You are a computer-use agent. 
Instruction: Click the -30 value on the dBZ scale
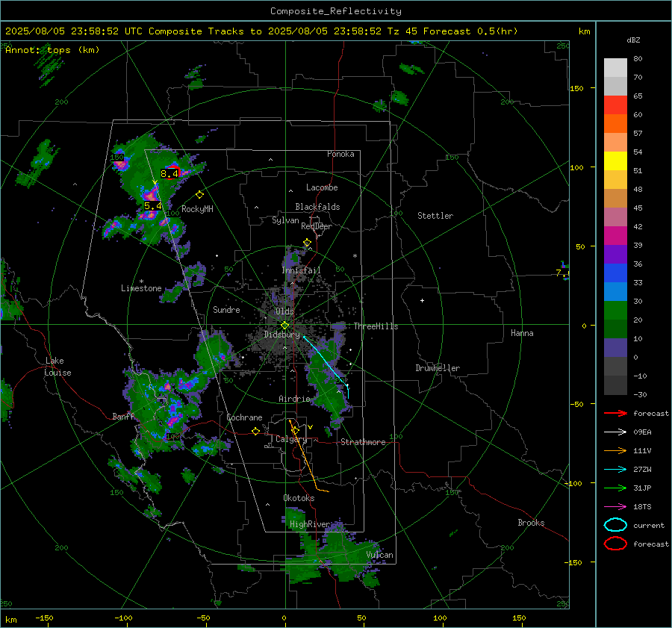(x=641, y=394)
